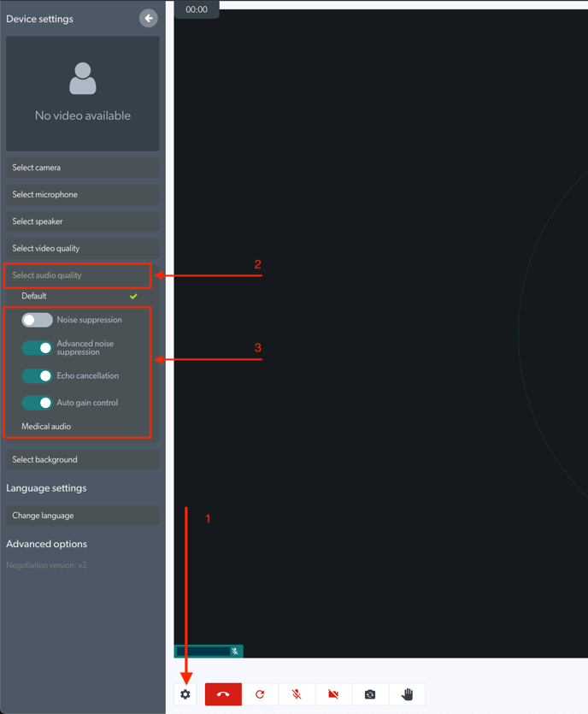Viewport: 588px width, 714px height.
Task: Click the user avatar placeholder icon
Action: click(x=83, y=79)
